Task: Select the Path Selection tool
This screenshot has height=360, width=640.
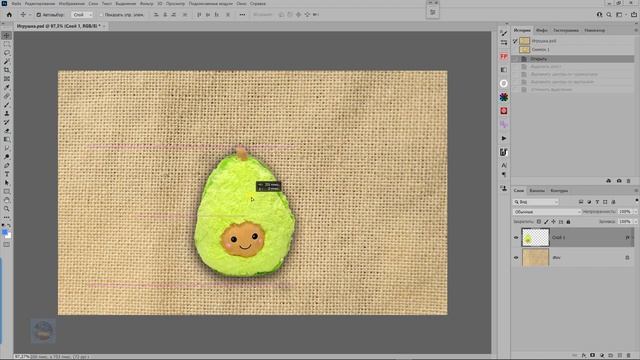Action: tap(7, 182)
